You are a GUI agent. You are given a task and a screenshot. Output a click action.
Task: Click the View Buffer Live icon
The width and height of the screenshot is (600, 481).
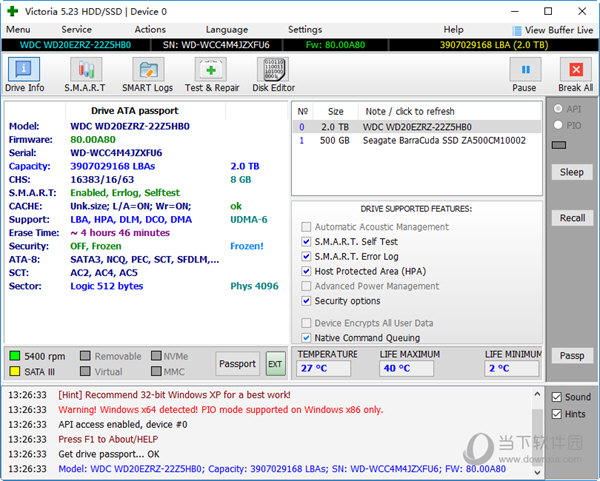coord(517,31)
